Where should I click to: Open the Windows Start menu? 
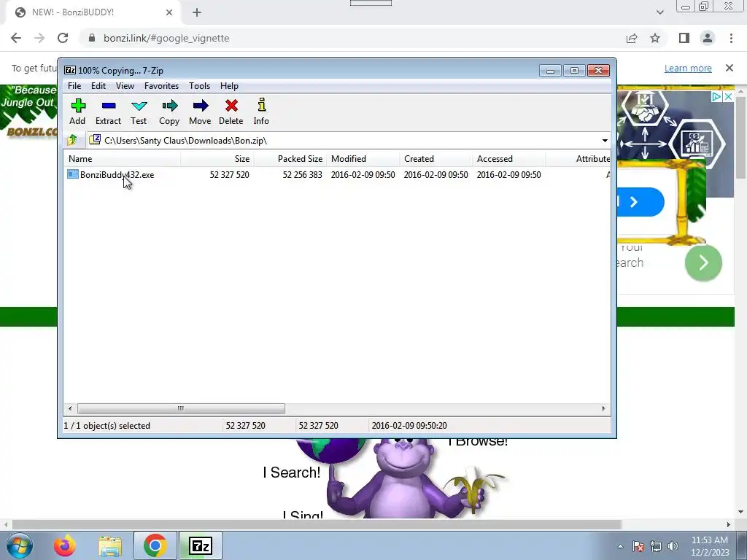click(x=20, y=545)
